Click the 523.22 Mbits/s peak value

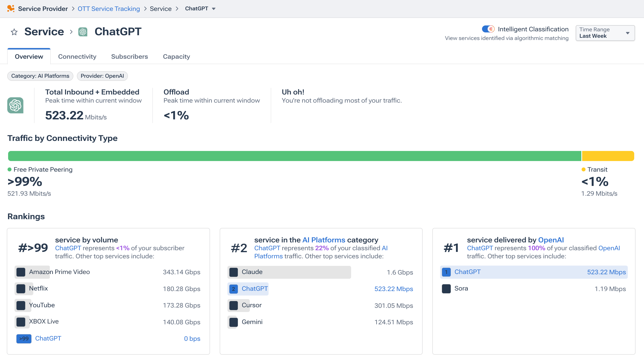pyautogui.click(x=76, y=115)
